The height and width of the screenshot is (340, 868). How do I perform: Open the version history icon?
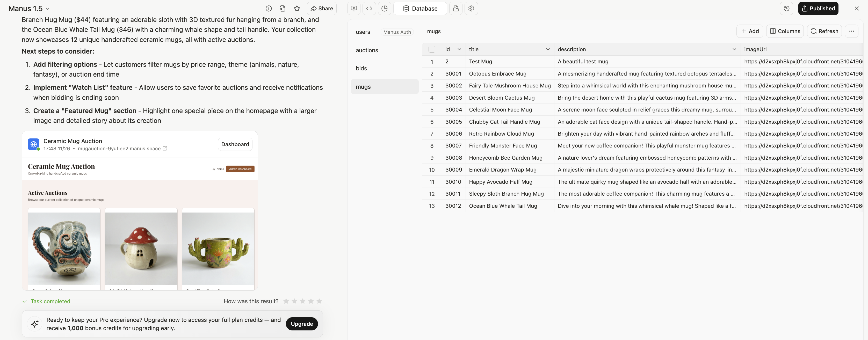tap(786, 9)
